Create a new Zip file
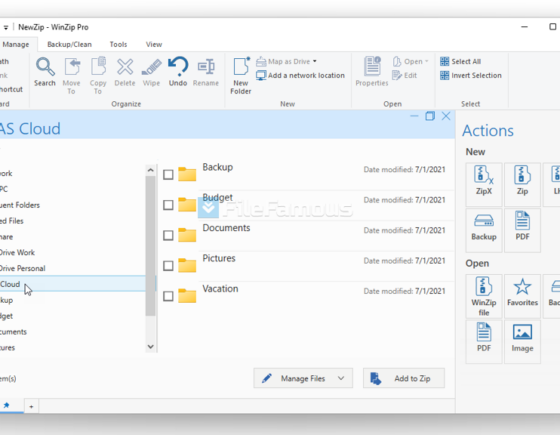 coord(522,184)
